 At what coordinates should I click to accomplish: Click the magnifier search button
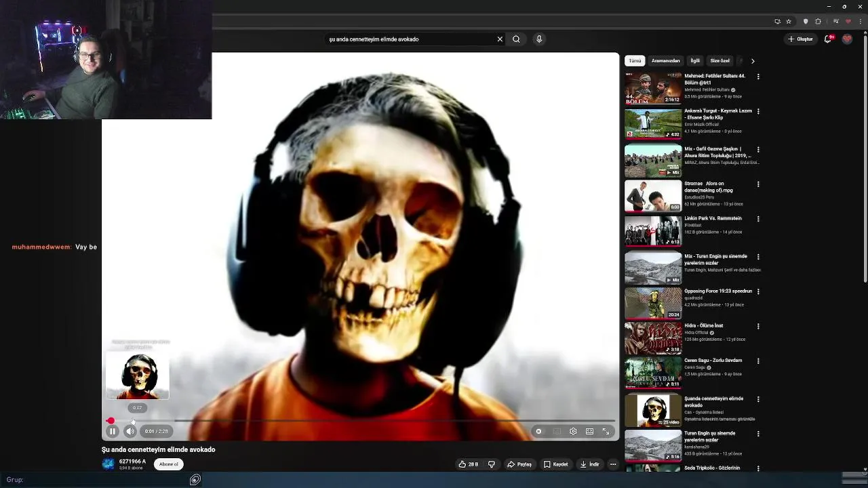tap(516, 39)
